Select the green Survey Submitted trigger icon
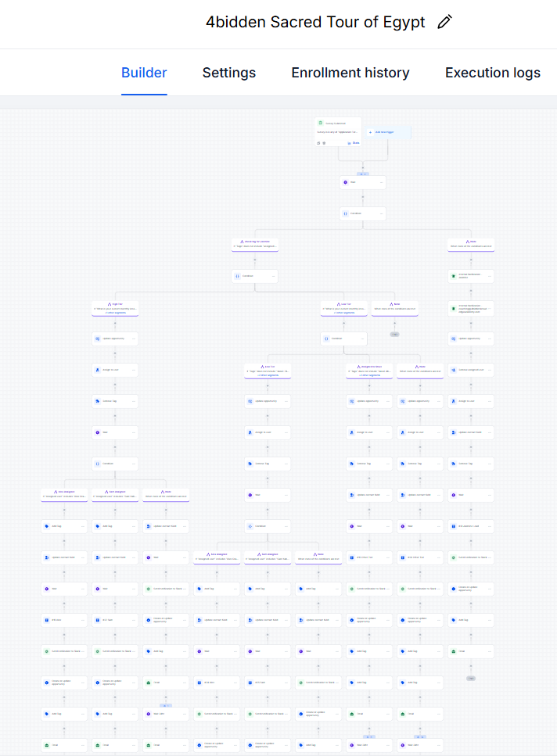This screenshot has height=756, width=557. (320, 123)
